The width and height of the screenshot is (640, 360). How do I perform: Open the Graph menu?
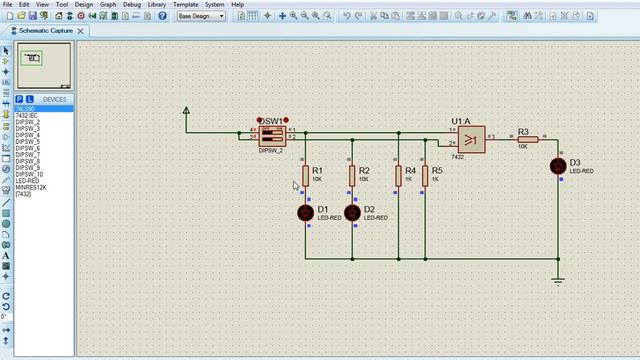click(x=108, y=4)
